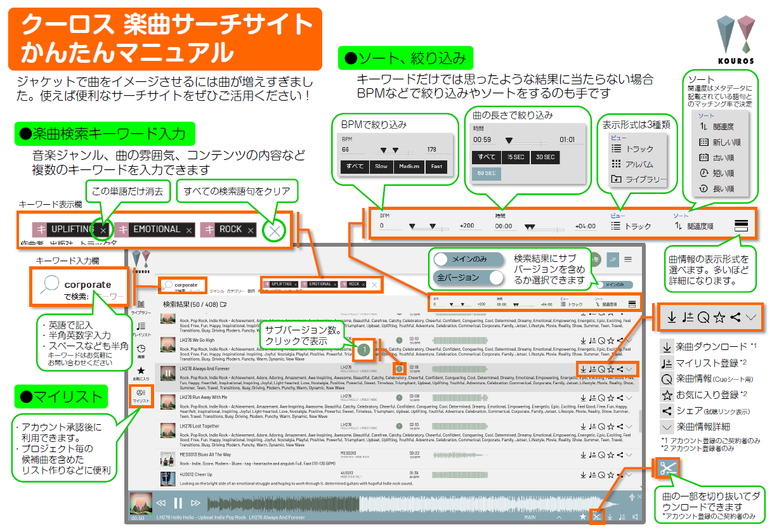Remove the ROCK keyword in the enlarged keyword bar
772x532 pixels.
(251, 230)
